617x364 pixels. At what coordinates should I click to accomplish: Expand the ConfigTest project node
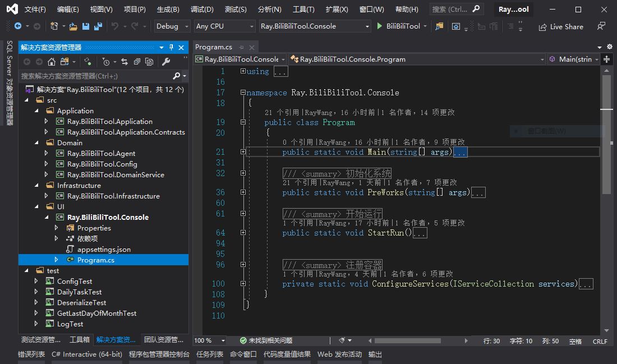[36, 281]
